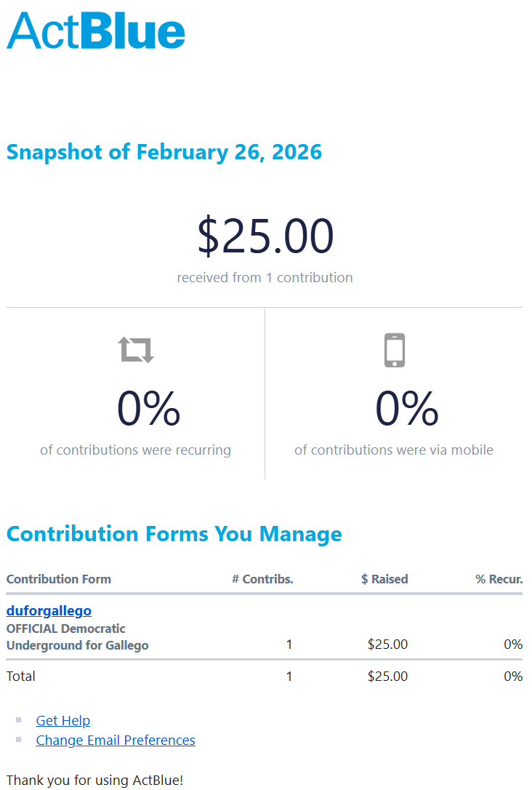Click the $ Raised column header
The image size is (532, 790).
384,579
